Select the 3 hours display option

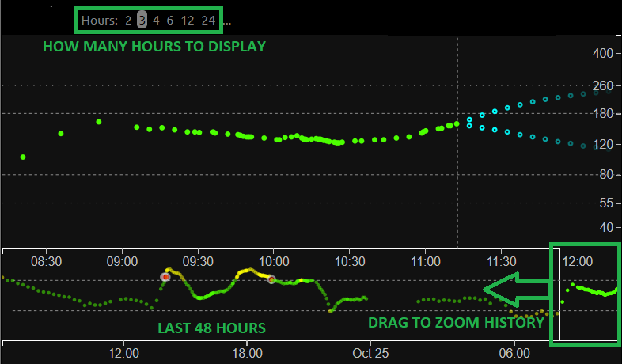(142, 21)
